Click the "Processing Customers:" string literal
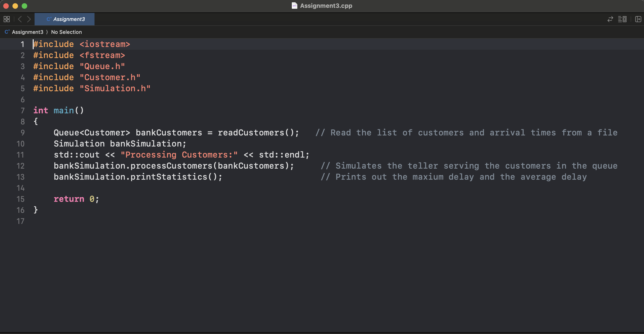Image resolution: width=644 pixels, height=334 pixels. (x=179, y=155)
